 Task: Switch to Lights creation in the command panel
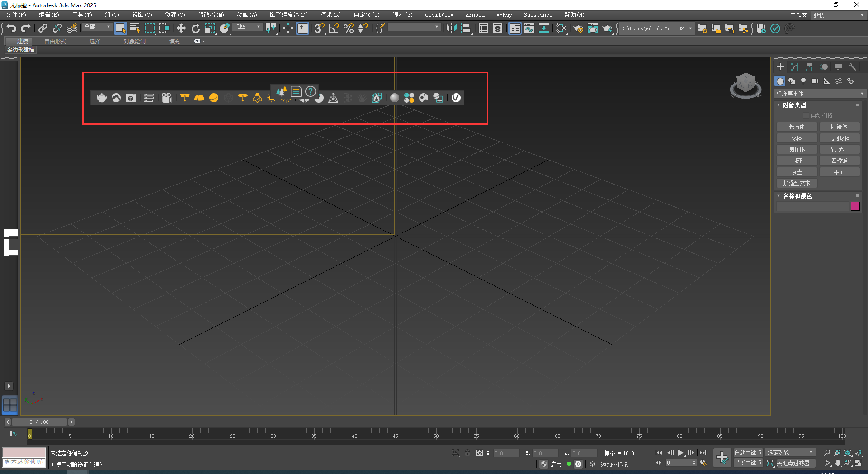[x=803, y=81]
